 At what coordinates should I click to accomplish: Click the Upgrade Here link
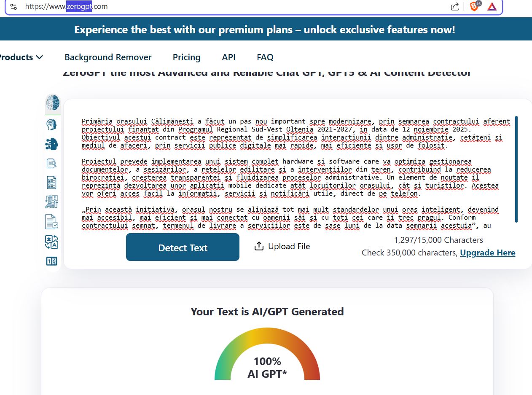point(487,253)
